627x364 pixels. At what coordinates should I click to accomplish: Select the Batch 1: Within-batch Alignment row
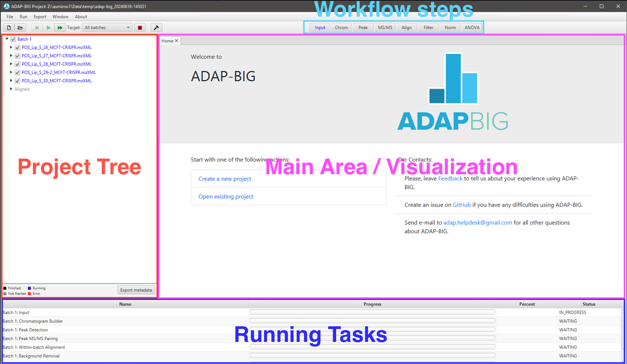tap(312, 347)
